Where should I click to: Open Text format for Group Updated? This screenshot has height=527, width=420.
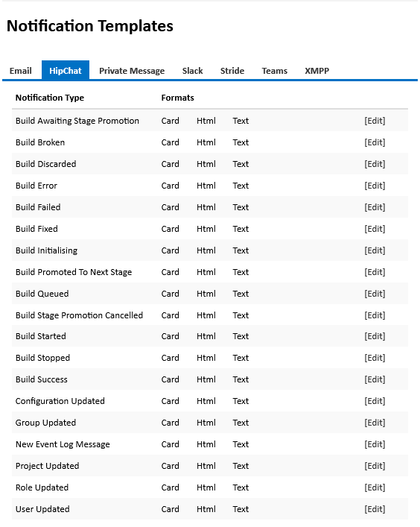tap(241, 423)
